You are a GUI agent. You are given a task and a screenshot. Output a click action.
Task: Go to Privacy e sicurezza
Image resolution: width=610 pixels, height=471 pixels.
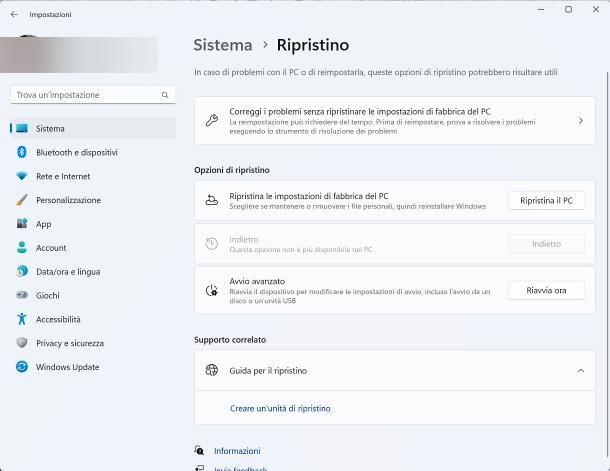93,343
